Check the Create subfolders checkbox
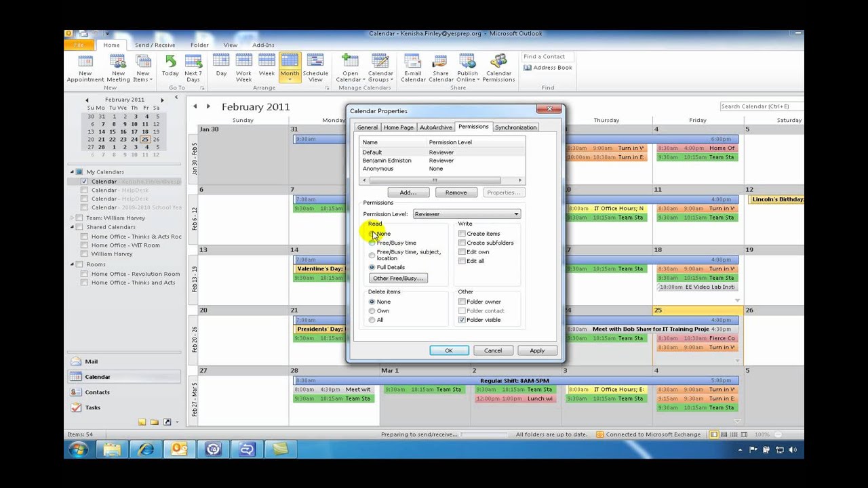The image size is (868, 488). pos(462,243)
